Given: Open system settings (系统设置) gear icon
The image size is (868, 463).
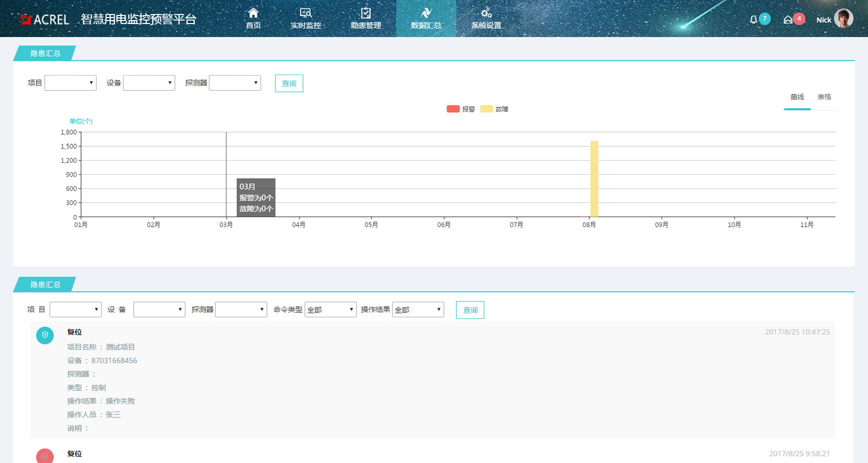Looking at the screenshot, I should 486,13.
